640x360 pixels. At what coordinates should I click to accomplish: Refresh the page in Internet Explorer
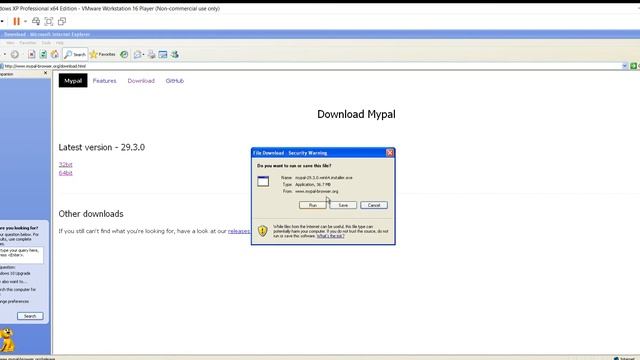coord(43,54)
